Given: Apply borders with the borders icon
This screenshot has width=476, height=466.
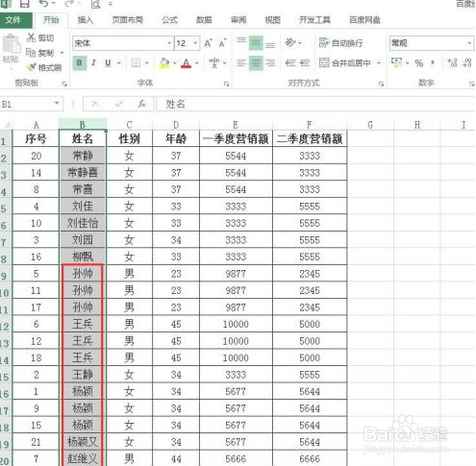Looking at the screenshot, I should pyautogui.click(x=136, y=63).
